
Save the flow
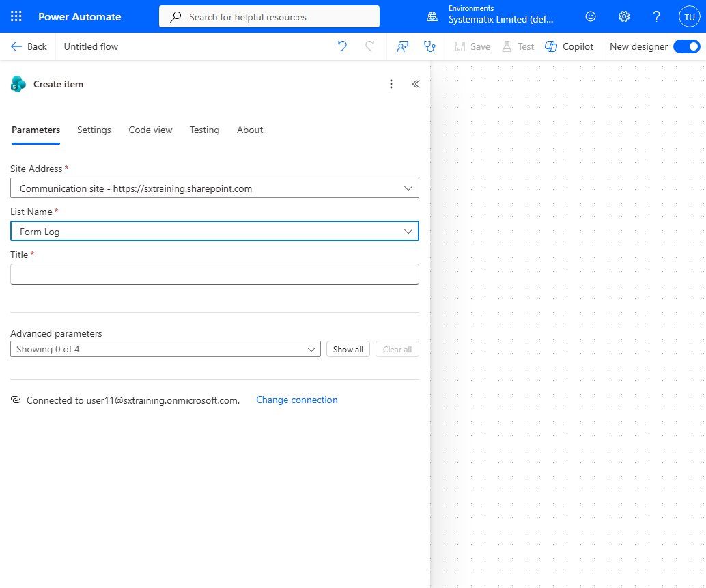(472, 46)
